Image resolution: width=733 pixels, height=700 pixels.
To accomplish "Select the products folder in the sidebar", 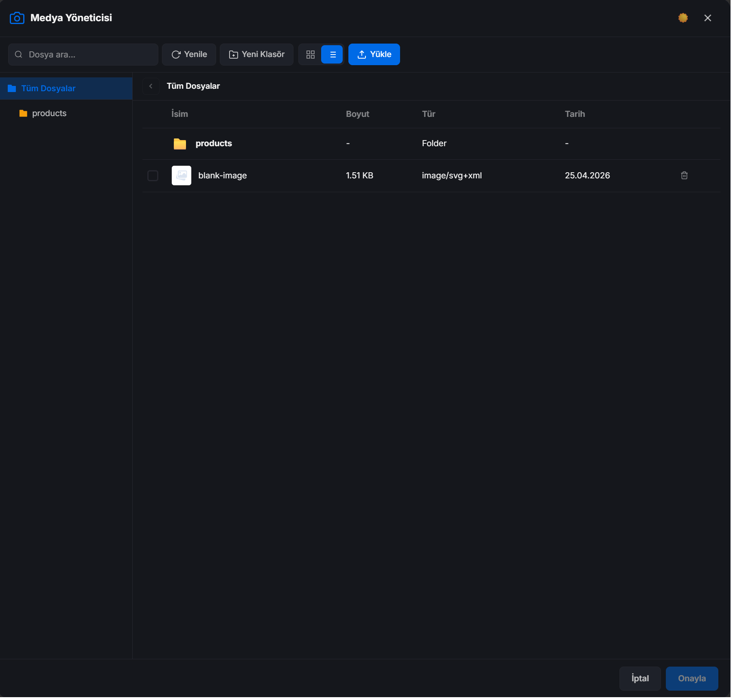I will pyautogui.click(x=49, y=113).
